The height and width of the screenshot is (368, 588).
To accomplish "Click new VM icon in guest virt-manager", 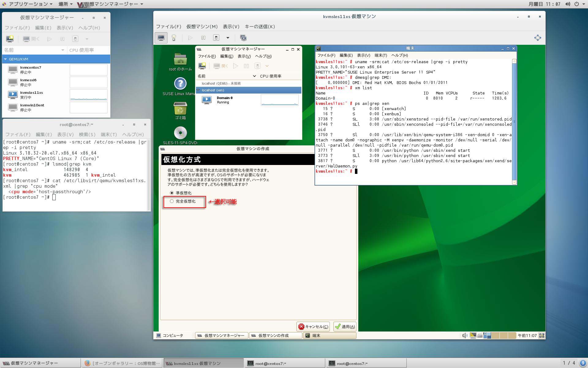I will point(202,66).
